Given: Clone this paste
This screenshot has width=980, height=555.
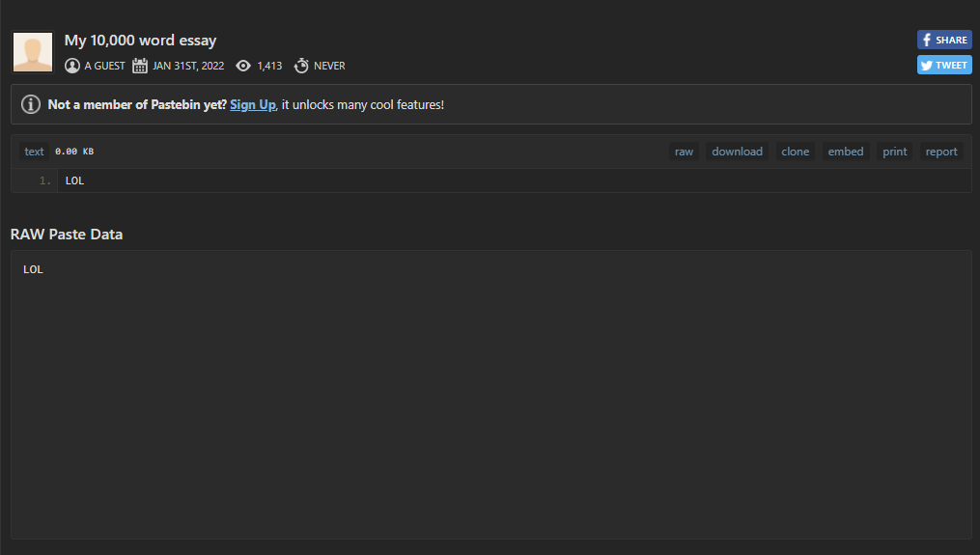Looking at the screenshot, I should point(795,152).
